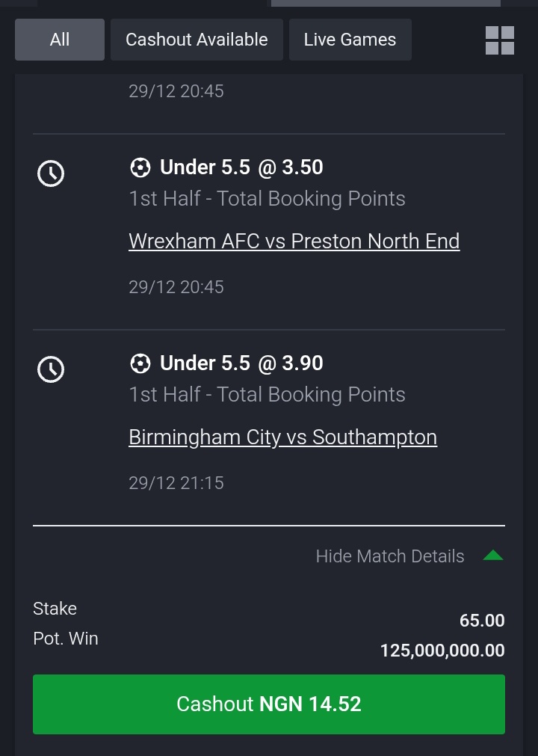The width and height of the screenshot is (538, 756).
Task: Open Birmingham City vs Southampton match
Action: (x=282, y=437)
